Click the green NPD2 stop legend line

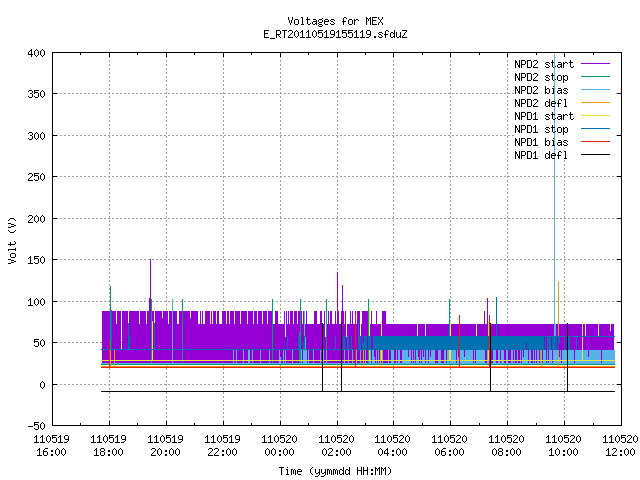tap(596, 77)
